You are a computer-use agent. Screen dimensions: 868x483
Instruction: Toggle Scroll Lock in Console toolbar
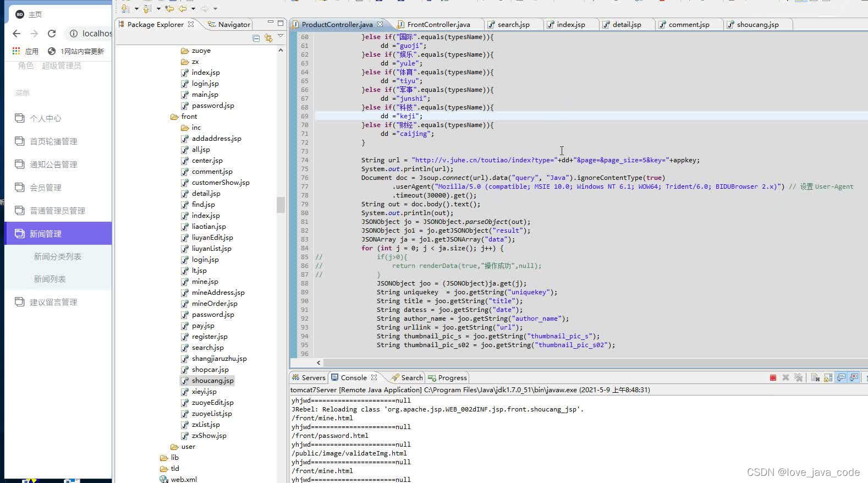point(828,377)
